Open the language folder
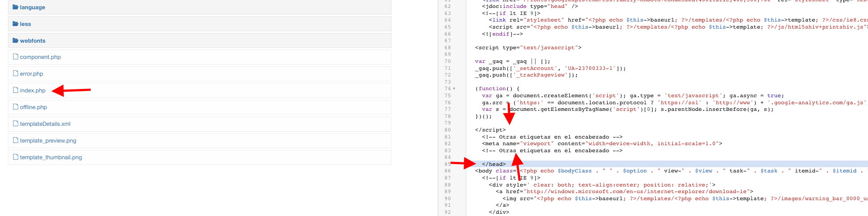868x216 pixels. click(x=32, y=7)
